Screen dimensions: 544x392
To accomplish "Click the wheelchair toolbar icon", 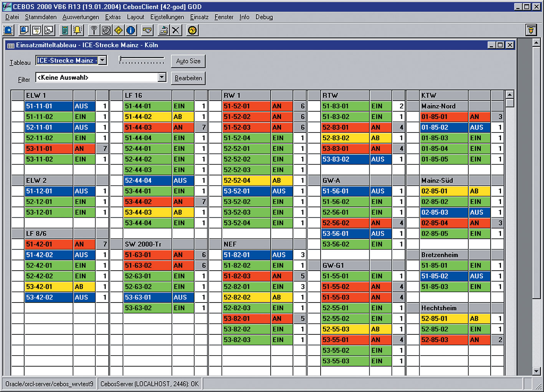I will [49, 30].
